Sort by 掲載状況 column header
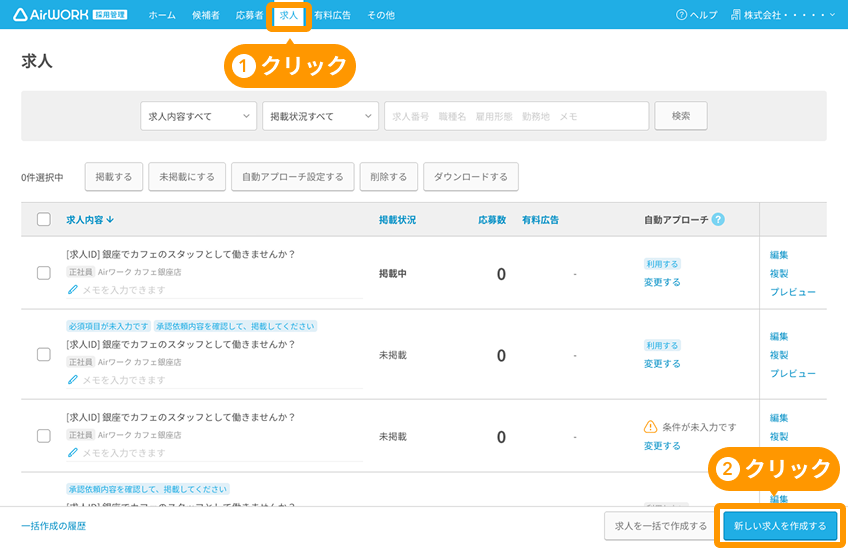 click(398, 220)
